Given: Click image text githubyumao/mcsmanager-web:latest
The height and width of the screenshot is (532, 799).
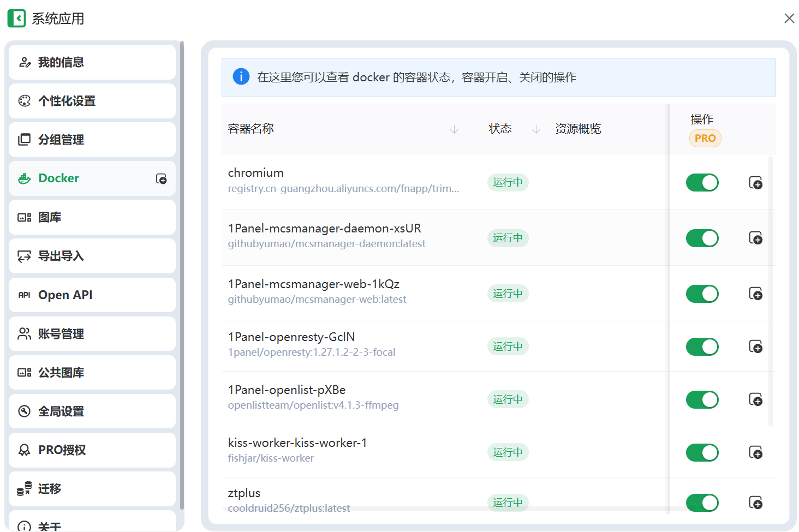Looking at the screenshot, I should tap(317, 300).
